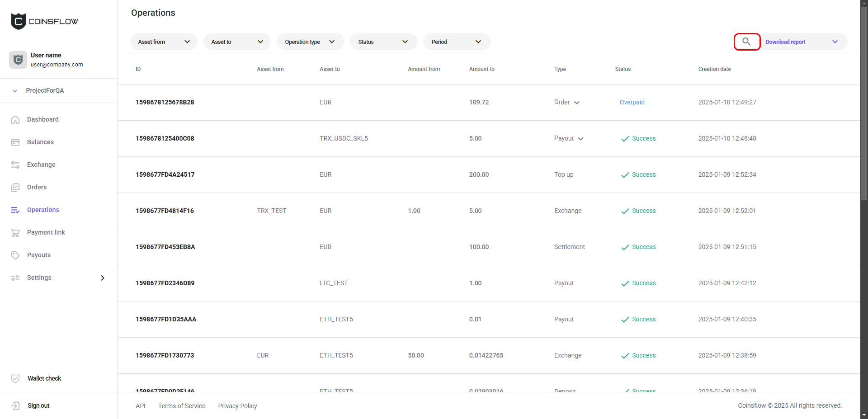The height and width of the screenshot is (419, 868).
Task: Click the Wallet check shield icon
Action: 15,379
